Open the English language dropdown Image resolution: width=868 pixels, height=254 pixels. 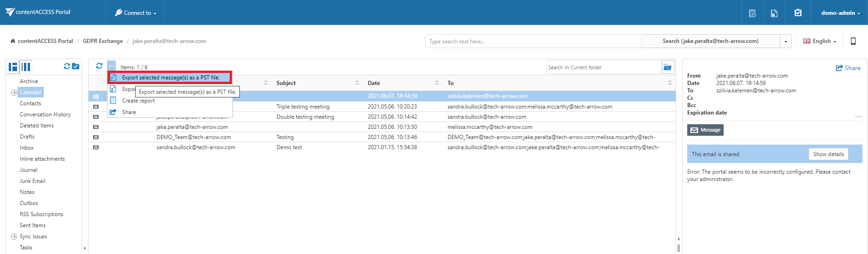point(820,41)
